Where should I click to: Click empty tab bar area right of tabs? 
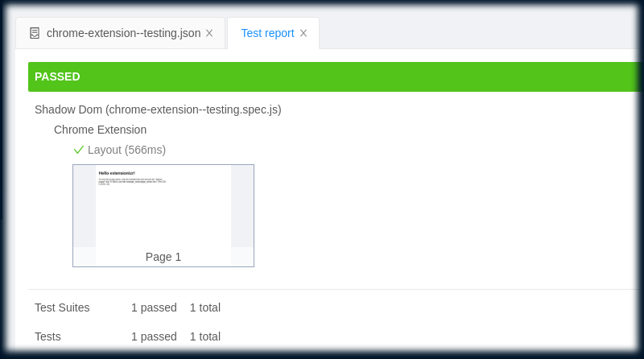click(477, 33)
